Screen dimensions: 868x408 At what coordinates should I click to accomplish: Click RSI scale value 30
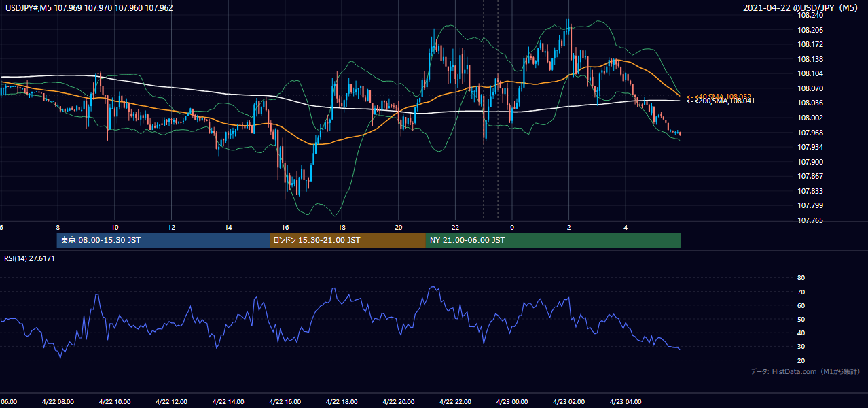click(801, 347)
